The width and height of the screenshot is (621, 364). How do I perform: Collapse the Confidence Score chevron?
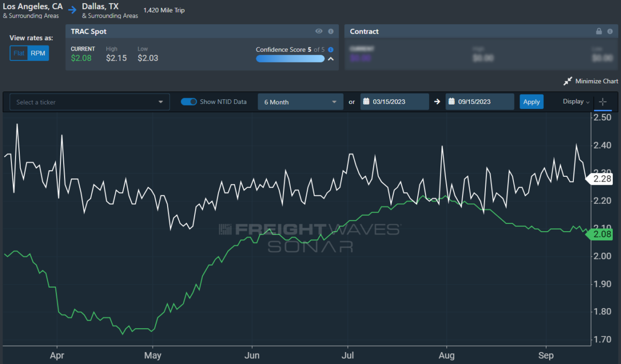pyautogui.click(x=331, y=59)
